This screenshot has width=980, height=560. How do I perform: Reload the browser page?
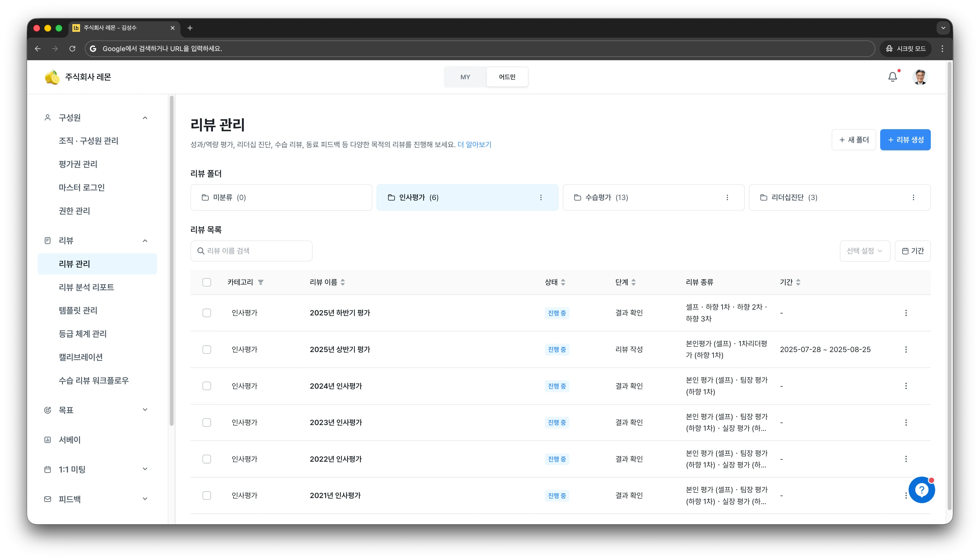[72, 48]
